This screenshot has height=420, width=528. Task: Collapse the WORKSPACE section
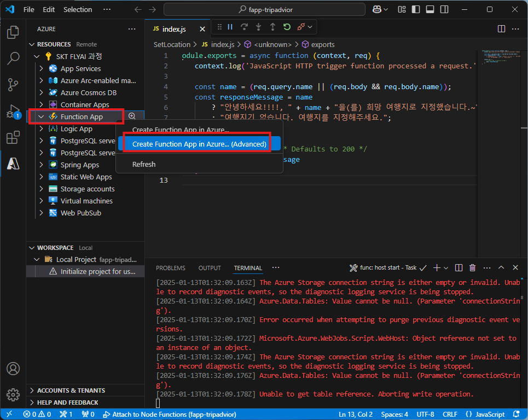click(32, 248)
